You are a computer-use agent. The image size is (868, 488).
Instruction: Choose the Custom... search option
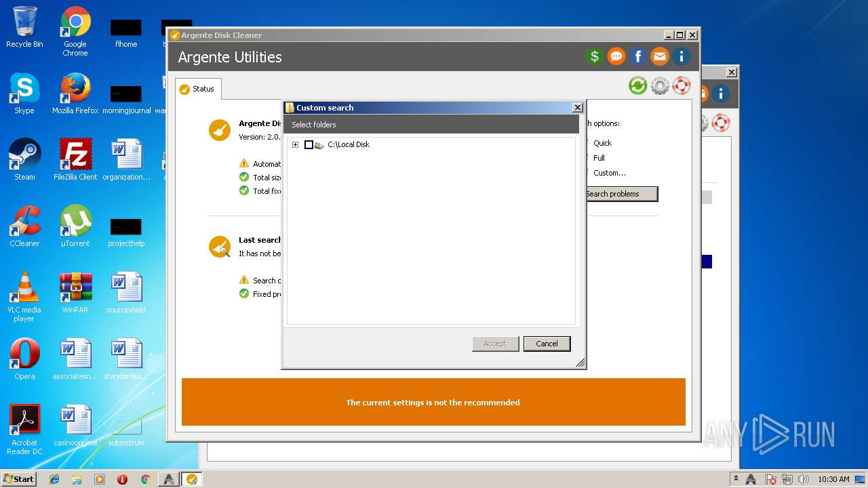point(610,173)
